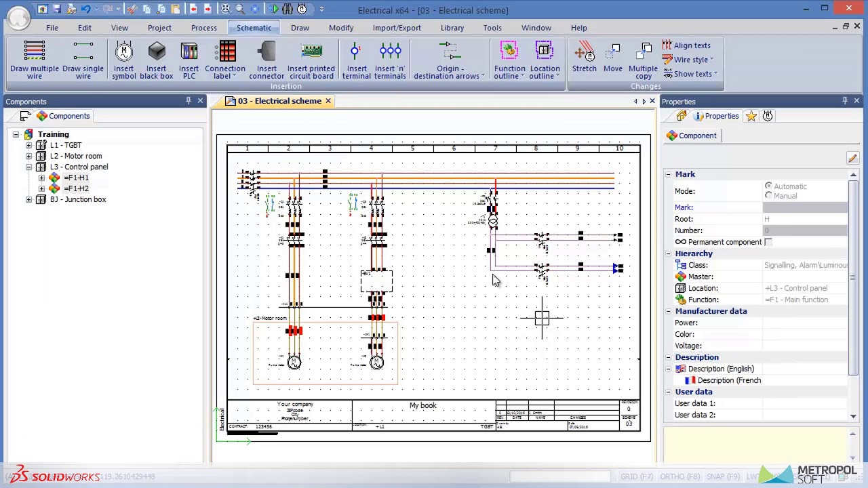Image resolution: width=868 pixels, height=488 pixels.
Task: Click the Components tab button
Action: pos(63,116)
